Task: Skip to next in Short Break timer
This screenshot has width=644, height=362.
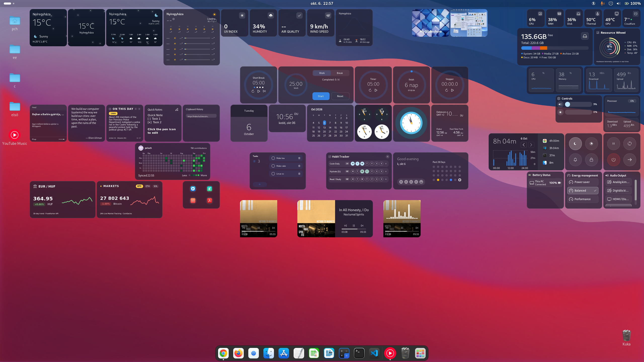Action: coord(264,91)
